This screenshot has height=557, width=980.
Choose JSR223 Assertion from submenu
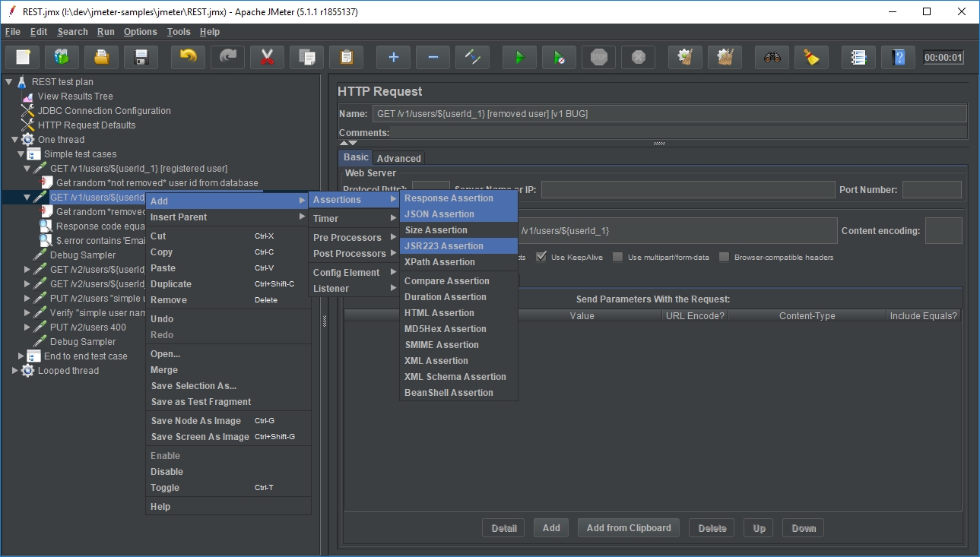click(x=458, y=246)
